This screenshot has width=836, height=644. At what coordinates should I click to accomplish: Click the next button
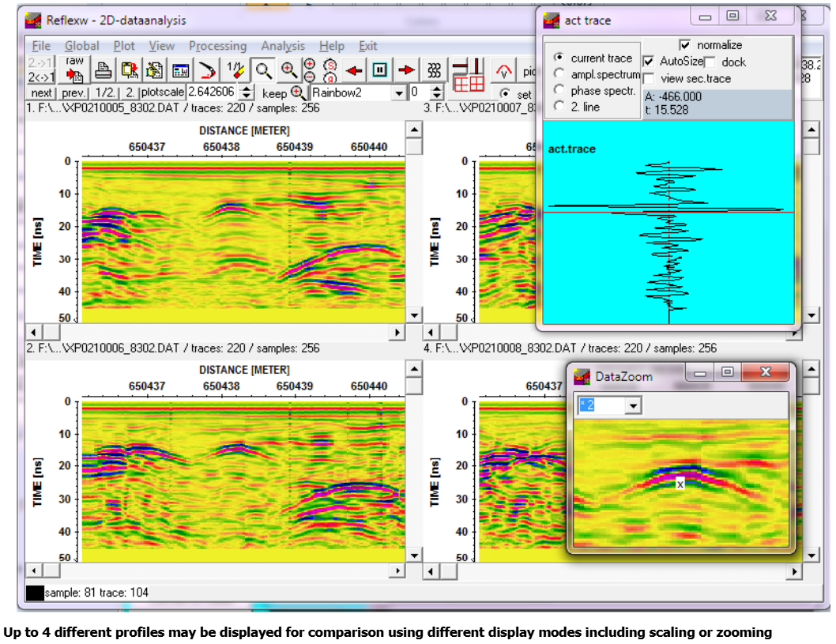(x=42, y=92)
